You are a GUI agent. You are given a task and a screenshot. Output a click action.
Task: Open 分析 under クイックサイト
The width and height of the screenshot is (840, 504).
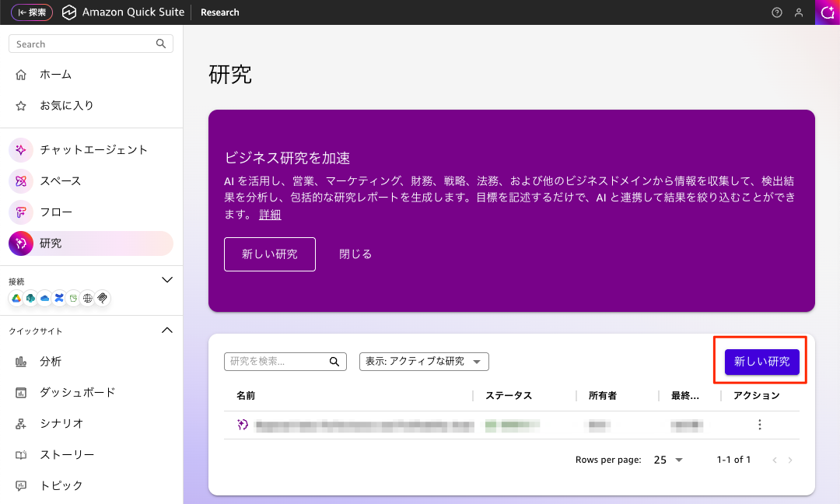51,361
